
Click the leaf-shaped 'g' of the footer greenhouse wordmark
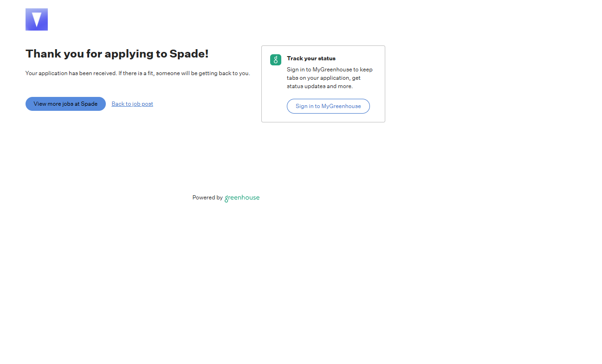point(227,198)
